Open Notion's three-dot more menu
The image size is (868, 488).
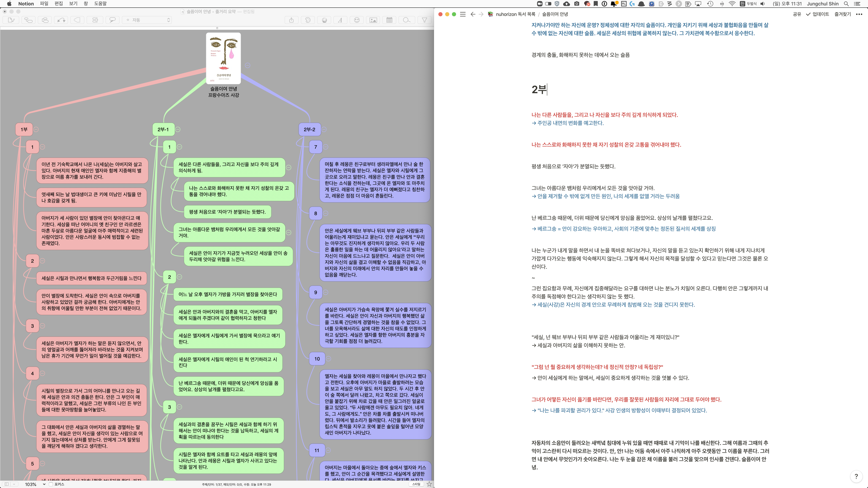click(859, 14)
